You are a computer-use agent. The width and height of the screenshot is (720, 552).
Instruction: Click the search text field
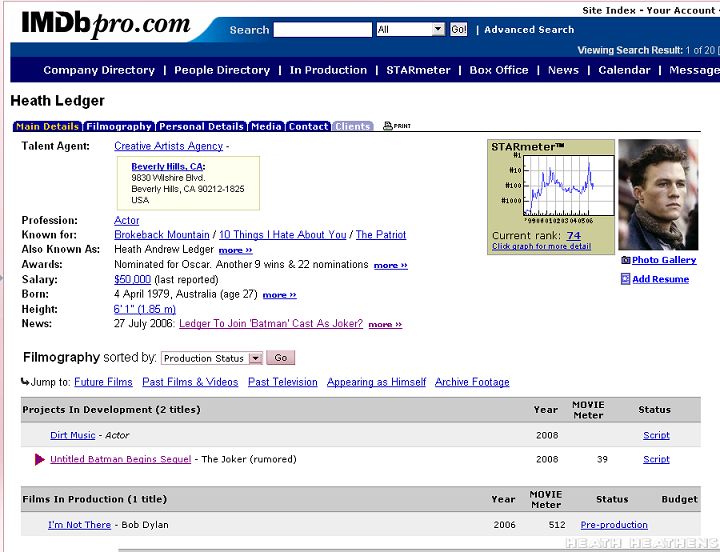[322, 30]
